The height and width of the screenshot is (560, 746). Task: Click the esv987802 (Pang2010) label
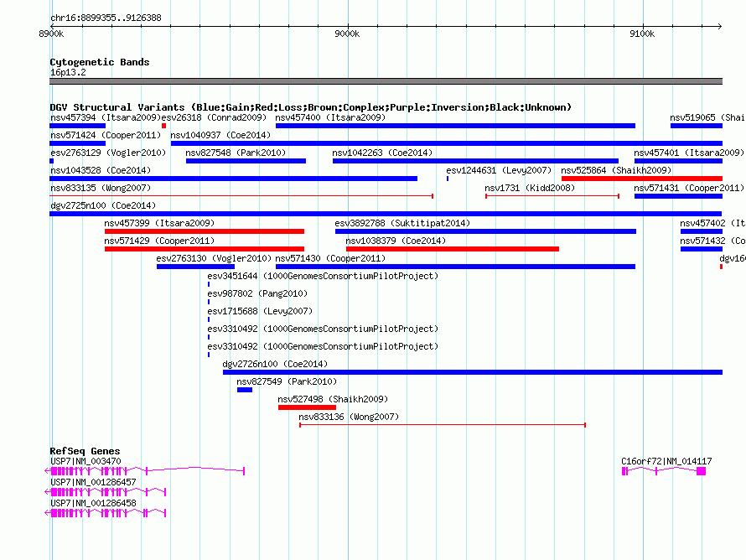(x=257, y=293)
